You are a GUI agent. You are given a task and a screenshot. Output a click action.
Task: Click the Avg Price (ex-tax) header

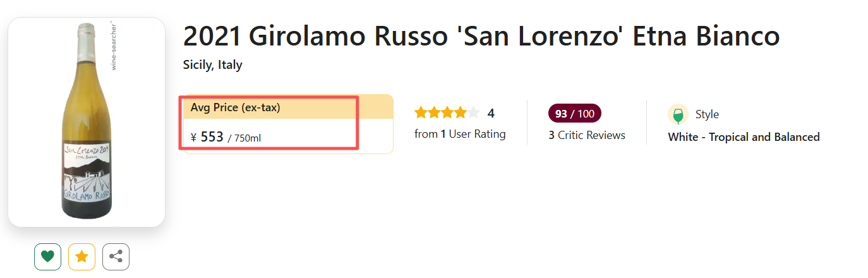(235, 108)
